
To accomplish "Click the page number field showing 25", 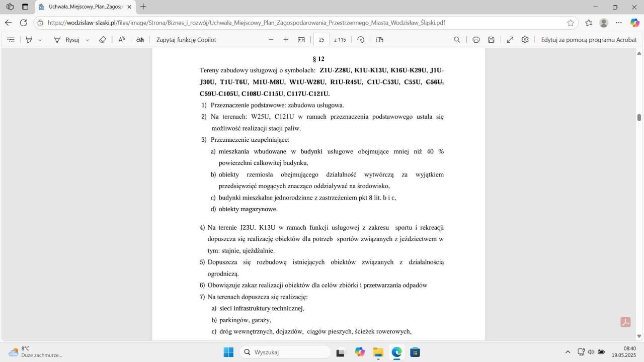I will coord(321,40).
